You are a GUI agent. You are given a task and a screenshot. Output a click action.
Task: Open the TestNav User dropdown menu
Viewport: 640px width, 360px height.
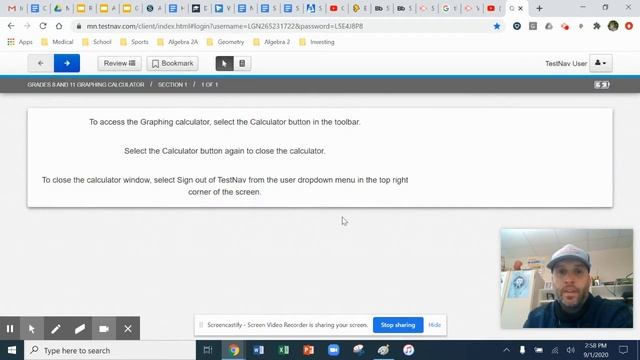(600, 63)
